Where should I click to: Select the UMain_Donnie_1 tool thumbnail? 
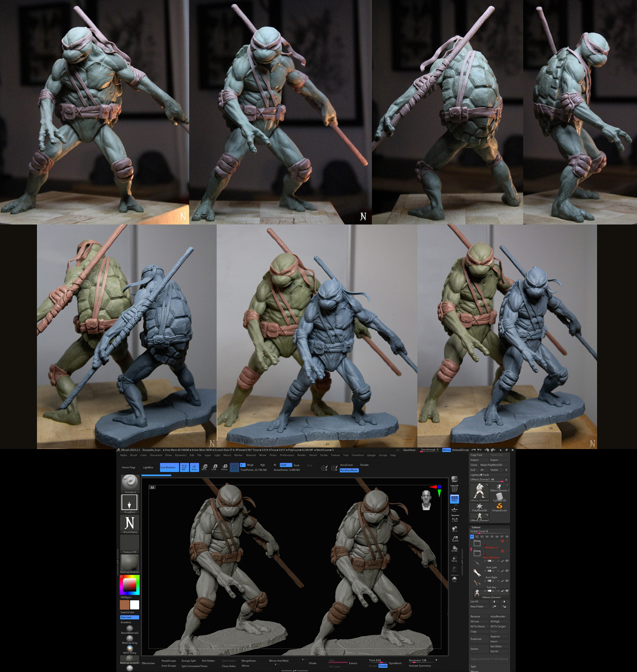click(499, 487)
